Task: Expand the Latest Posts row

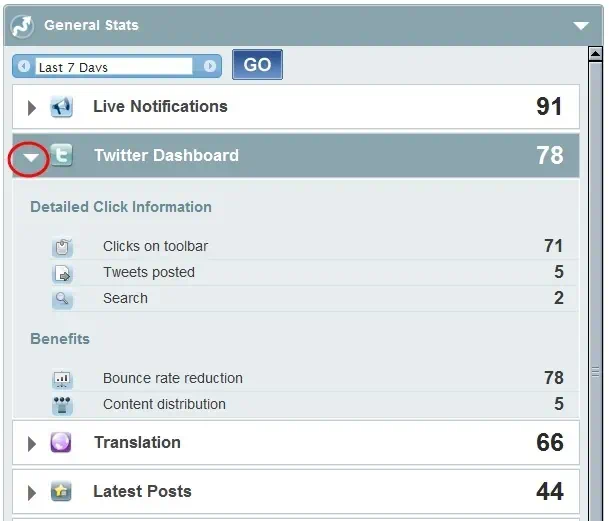Action: [x=32, y=493]
